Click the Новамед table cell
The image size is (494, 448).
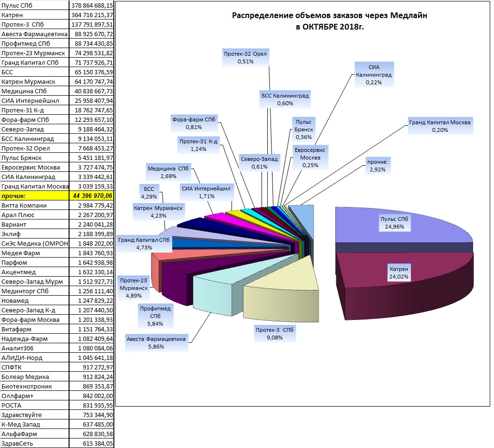(x=34, y=301)
